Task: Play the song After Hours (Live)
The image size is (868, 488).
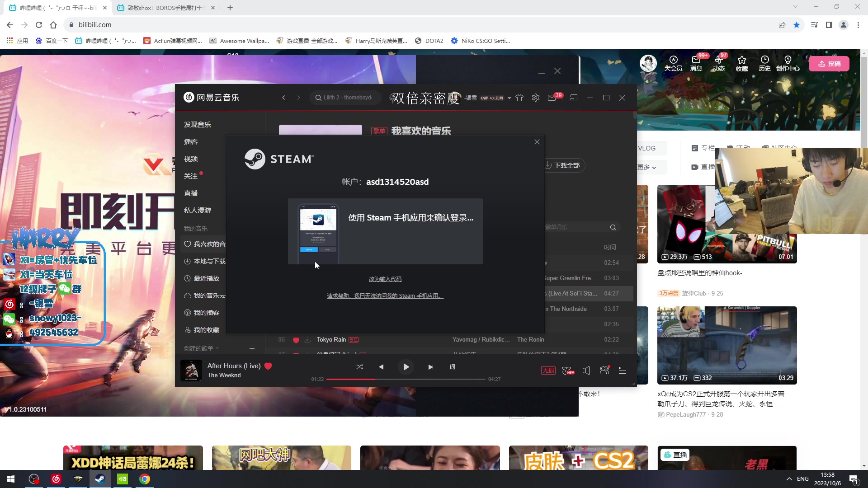Action: (x=406, y=367)
